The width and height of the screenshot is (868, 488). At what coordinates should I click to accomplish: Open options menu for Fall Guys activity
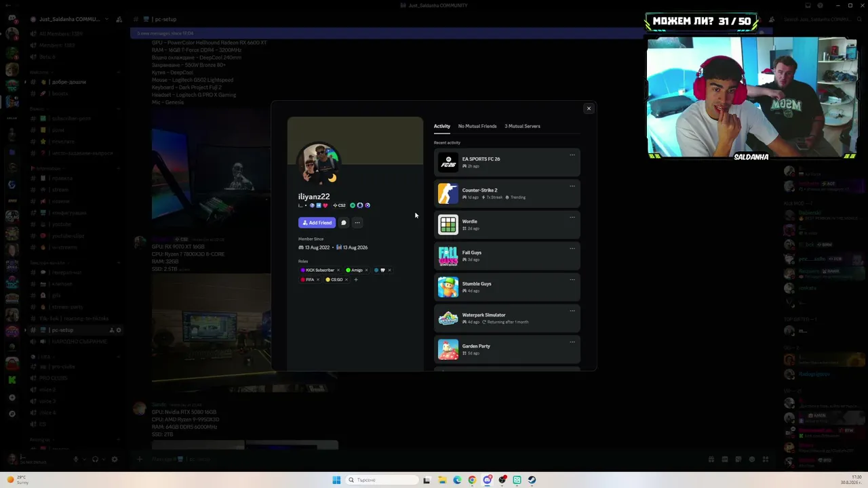(x=572, y=249)
